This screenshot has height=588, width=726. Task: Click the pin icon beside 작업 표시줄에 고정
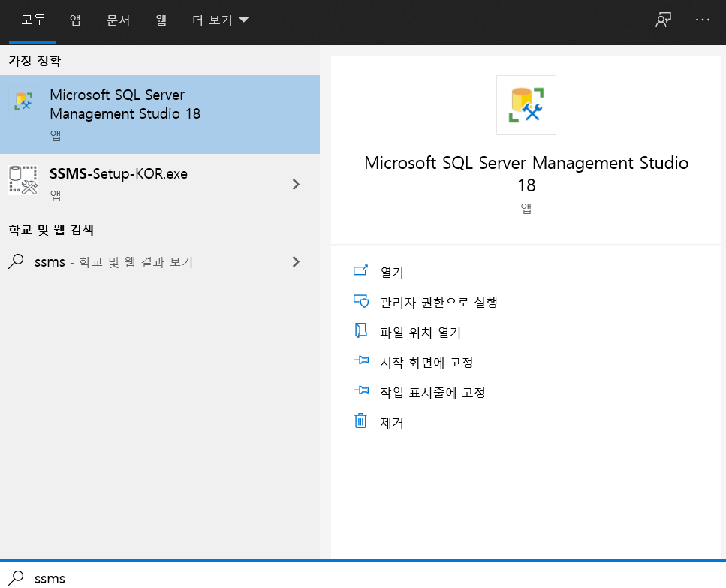(x=361, y=390)
